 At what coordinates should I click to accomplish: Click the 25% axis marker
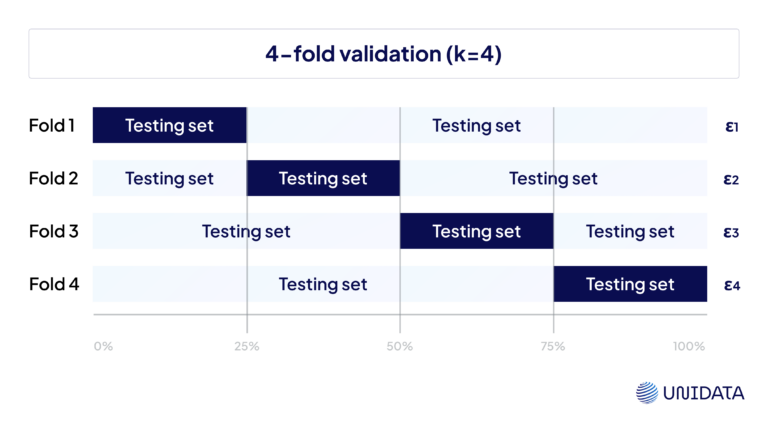246,347
